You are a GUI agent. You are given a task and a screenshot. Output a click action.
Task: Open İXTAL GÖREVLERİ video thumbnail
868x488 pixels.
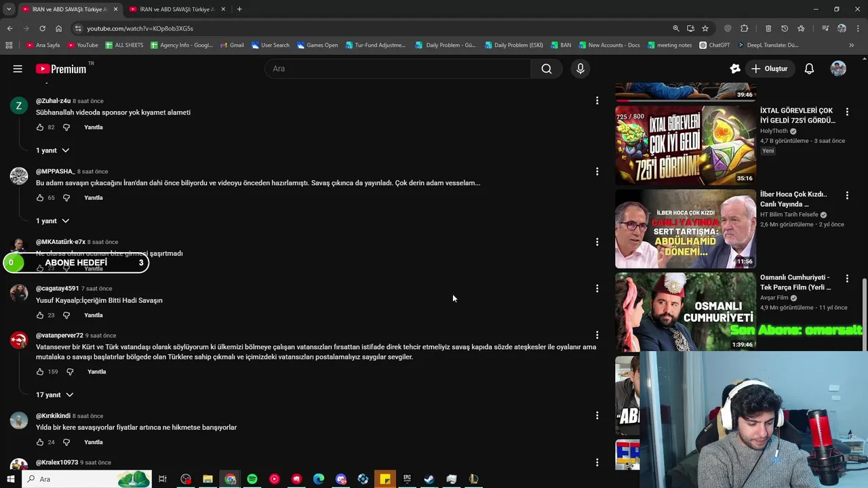[x=685, y=145]
